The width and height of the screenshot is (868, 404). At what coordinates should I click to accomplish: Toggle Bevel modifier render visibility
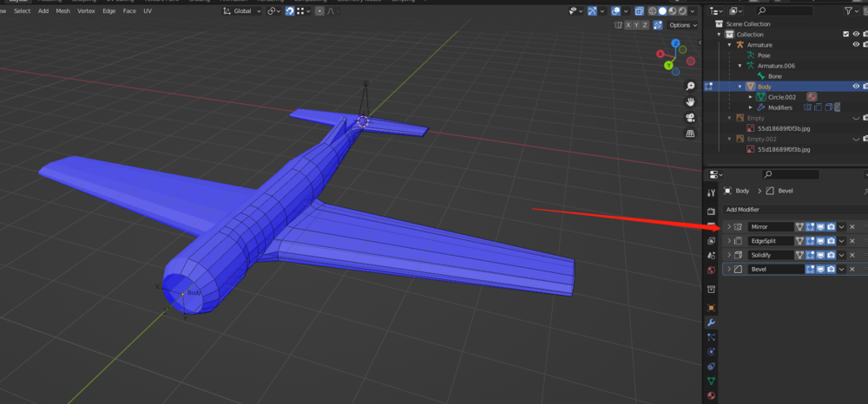(x=831, y=269)
